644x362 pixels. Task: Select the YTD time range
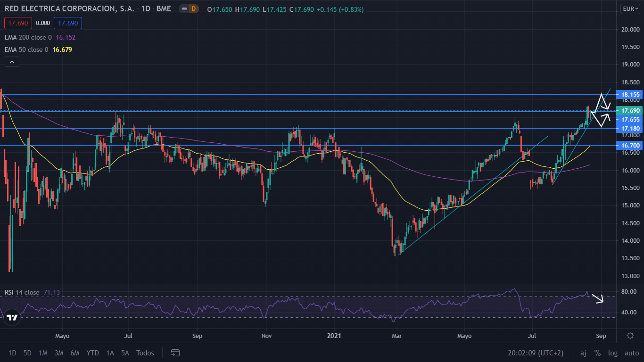(92, 353)
